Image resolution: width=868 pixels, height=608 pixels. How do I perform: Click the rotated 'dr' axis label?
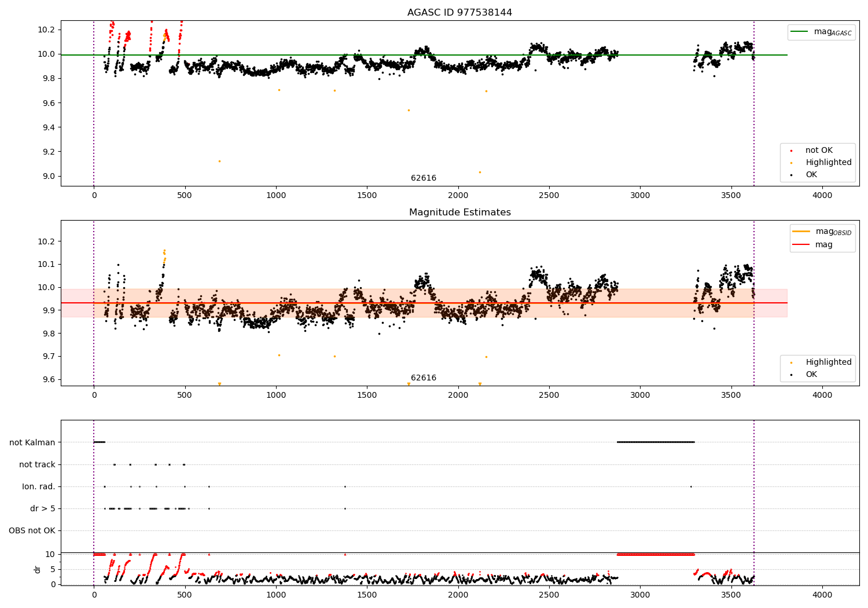(x=38, y=569)
